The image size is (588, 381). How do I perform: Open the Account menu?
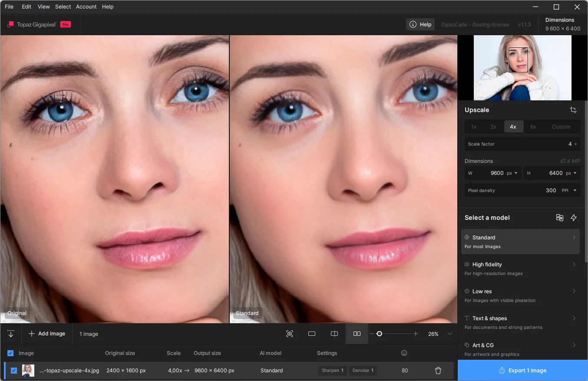(x=86, y=7)
